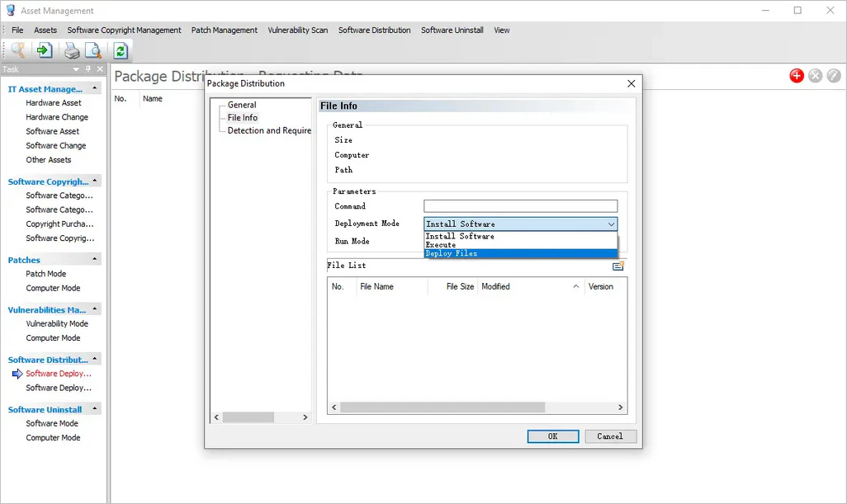
Task: Open Software Change in sidebar
Action: [x=55, y=146]
